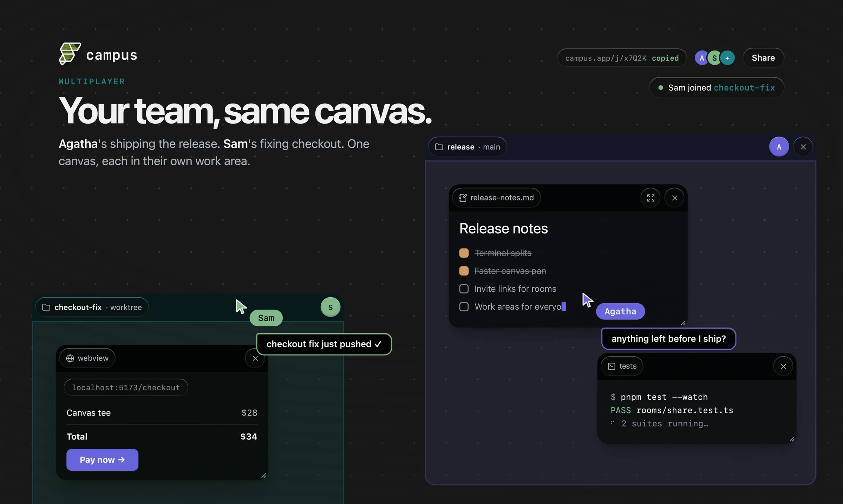This screenshot has width=843, height=504.
Task: Select the checkout-fix · worktree label
Action: pyautogui.click(x=92, y=307)
